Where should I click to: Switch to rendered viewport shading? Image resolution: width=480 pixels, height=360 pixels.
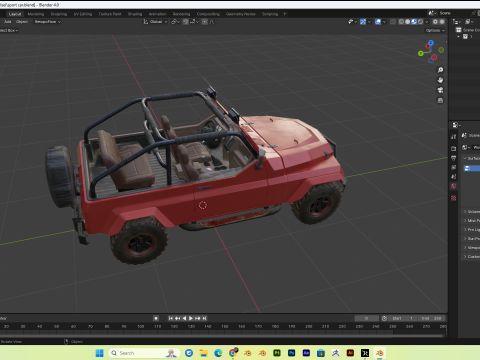click(x=420, y=22)
